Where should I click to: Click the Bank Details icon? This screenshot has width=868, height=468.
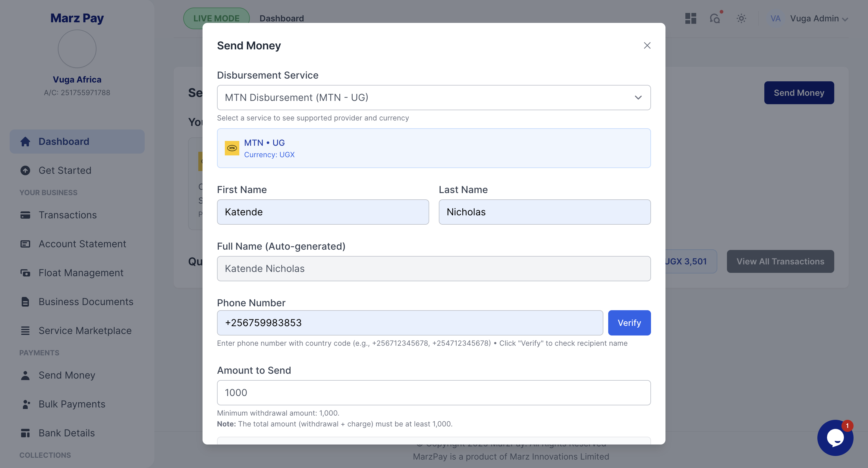point(25,433)
